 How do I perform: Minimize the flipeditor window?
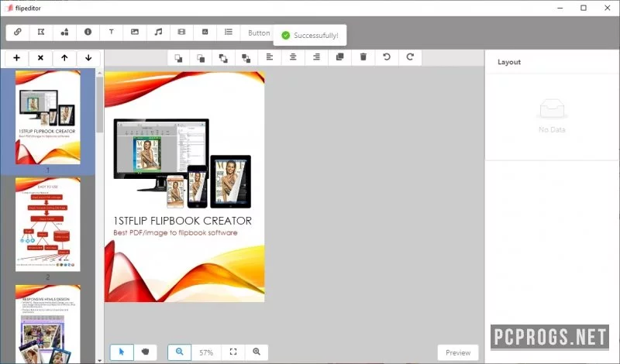click(x=560, y=8)
